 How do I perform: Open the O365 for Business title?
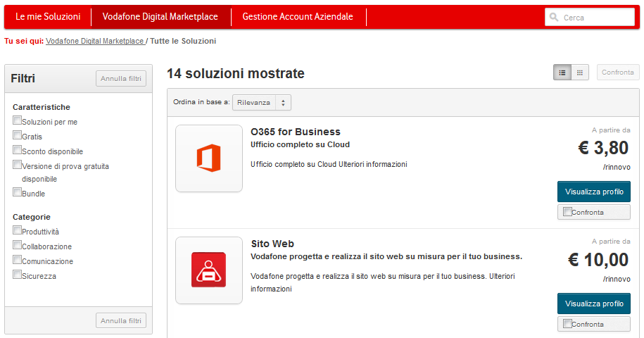(x=296, y=132)
